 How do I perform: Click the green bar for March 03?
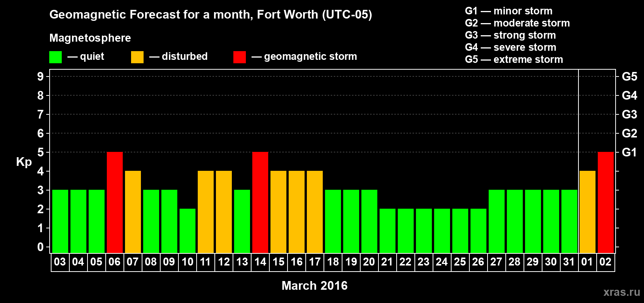point(60,221)
